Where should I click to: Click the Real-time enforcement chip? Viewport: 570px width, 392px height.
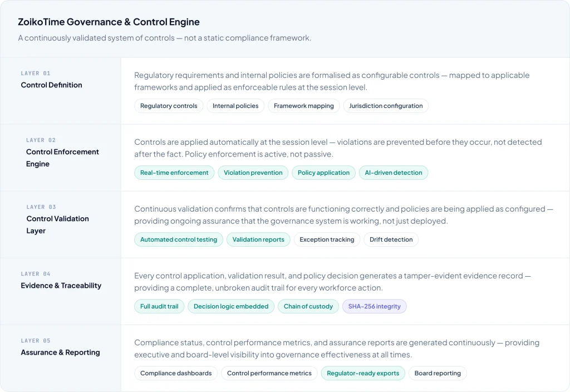pos(174,173)
